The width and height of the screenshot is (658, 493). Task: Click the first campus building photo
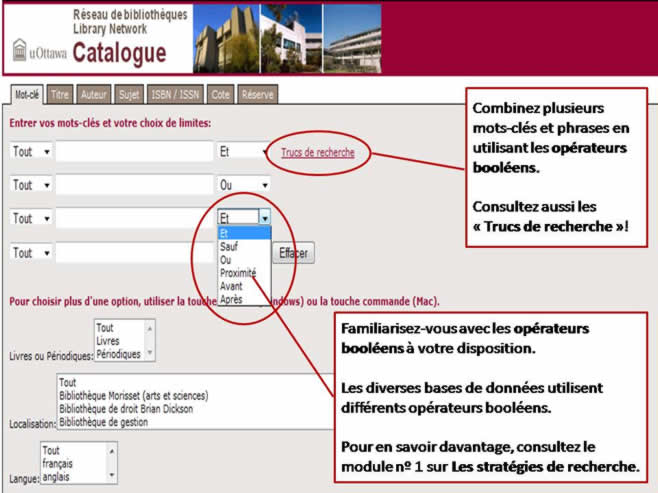226,39
